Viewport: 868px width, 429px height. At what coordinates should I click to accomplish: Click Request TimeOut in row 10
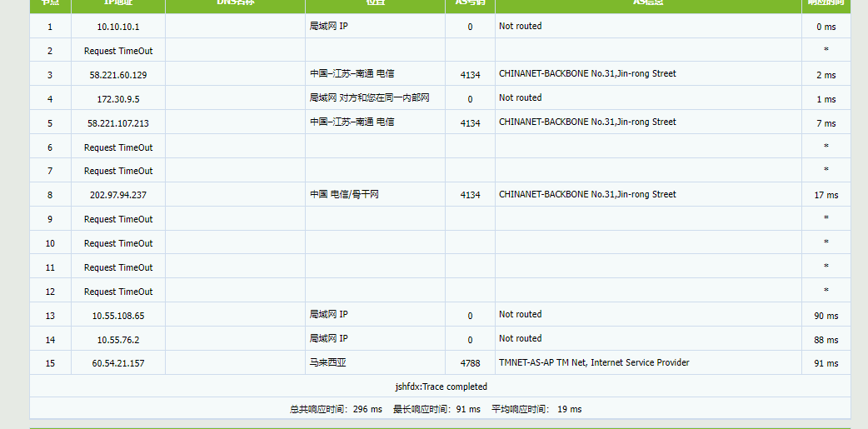tap(118, 243)
